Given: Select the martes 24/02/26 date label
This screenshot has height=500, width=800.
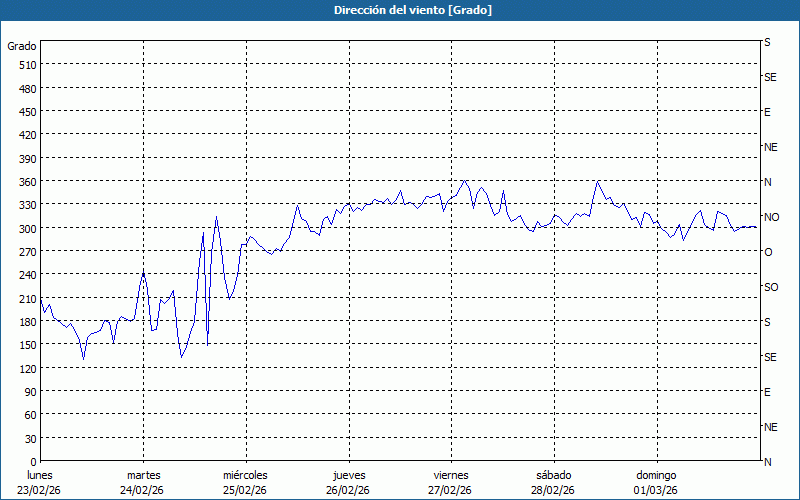Looking at the screenshot, I should 143,482.
